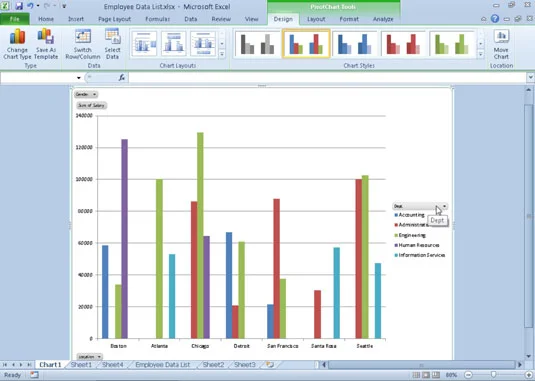The height and width of the screenshot is (381, 535).
Task: Click the vertical scrollbar down arrow
Action: 529,356
